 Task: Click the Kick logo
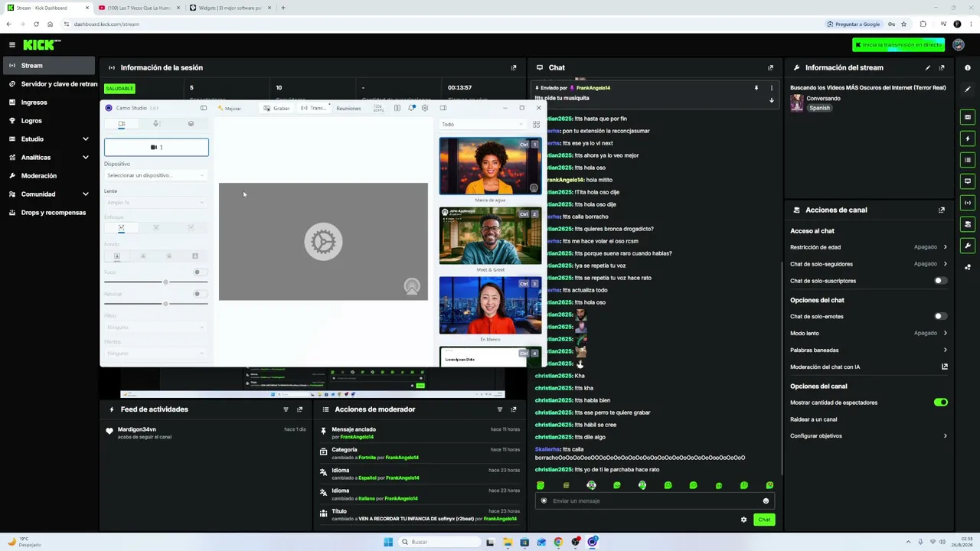coord(42,45)
